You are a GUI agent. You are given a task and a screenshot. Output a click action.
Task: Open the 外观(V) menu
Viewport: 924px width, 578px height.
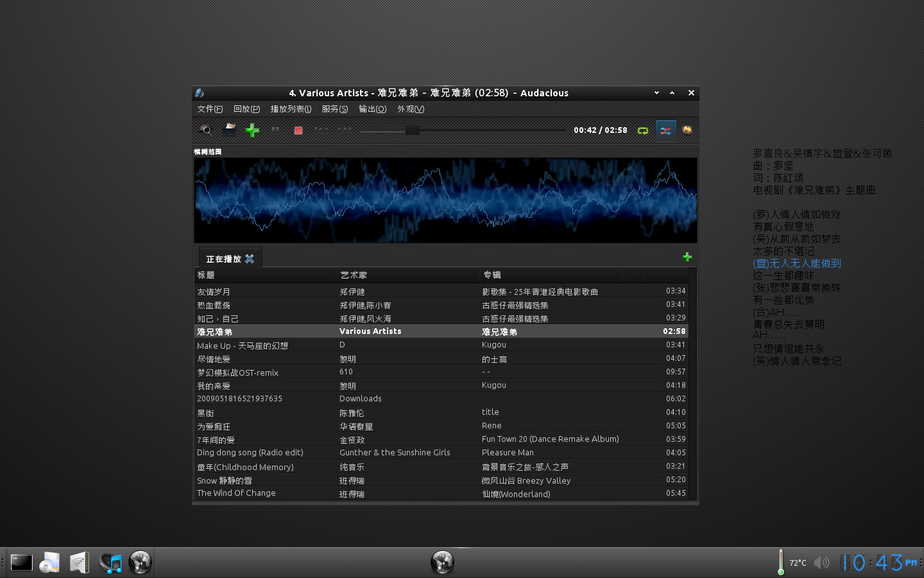(x=411, y=109)
